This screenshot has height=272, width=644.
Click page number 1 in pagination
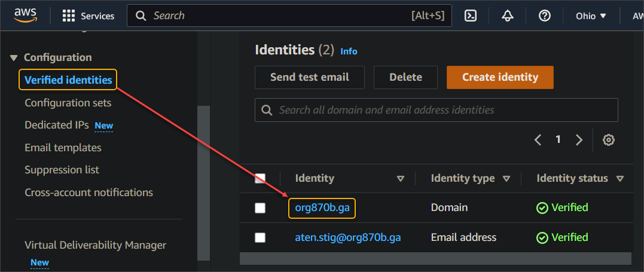click(558, 140)
